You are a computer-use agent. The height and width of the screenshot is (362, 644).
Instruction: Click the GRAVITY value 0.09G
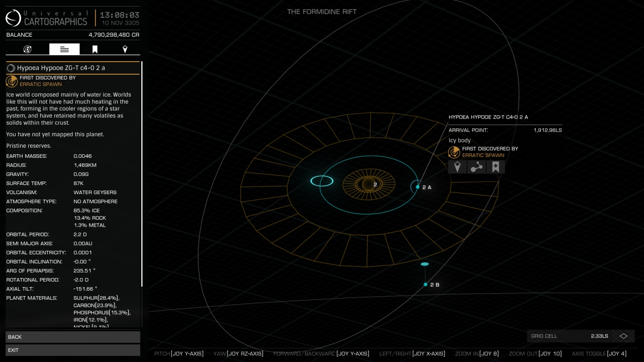[x=80, y=174]
